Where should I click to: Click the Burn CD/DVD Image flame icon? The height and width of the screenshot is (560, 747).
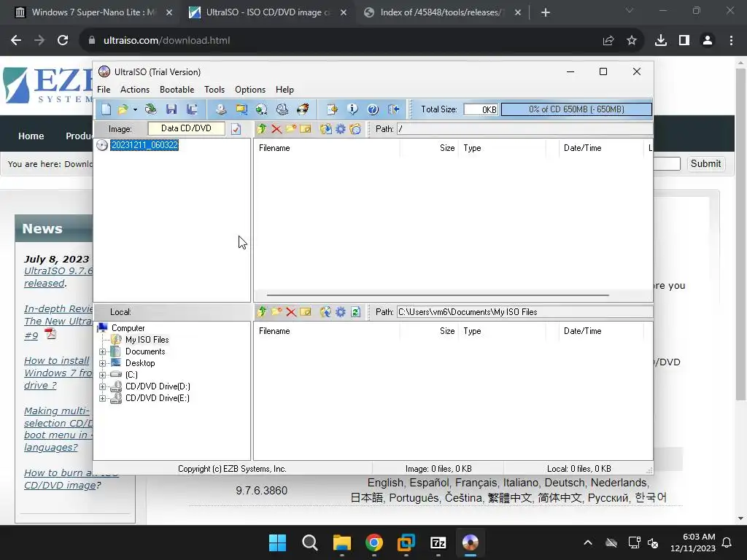(x=303, y=109)
